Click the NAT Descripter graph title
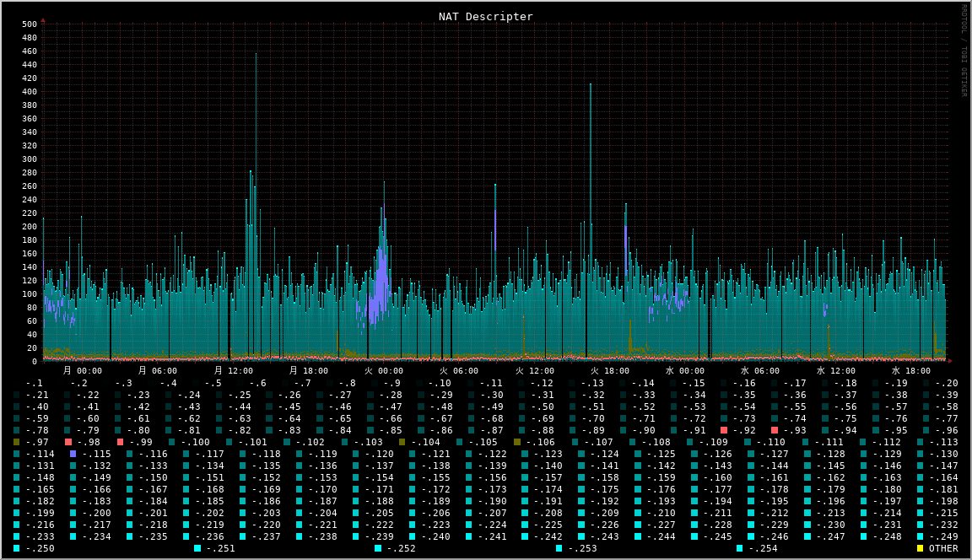 [x=486, y=17]
